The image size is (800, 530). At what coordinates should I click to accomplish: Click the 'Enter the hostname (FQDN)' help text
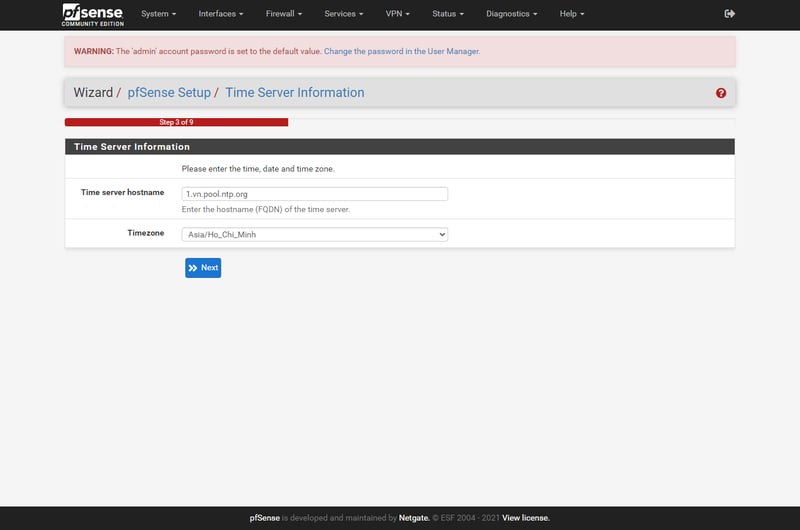pyautogui.click(x=265, y=210)
